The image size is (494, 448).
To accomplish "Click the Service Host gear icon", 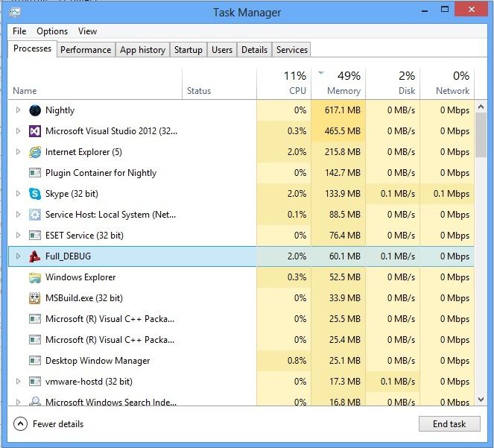I will (x=34, y=215).
